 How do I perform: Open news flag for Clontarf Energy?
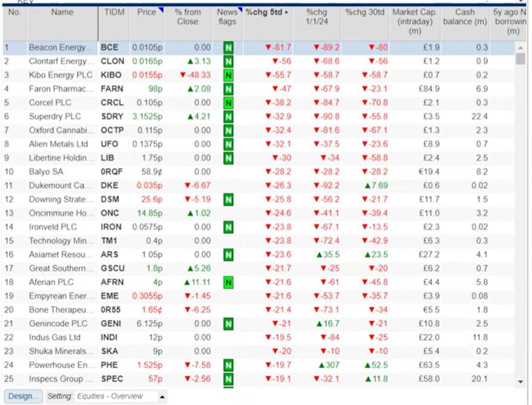[228, 62]
